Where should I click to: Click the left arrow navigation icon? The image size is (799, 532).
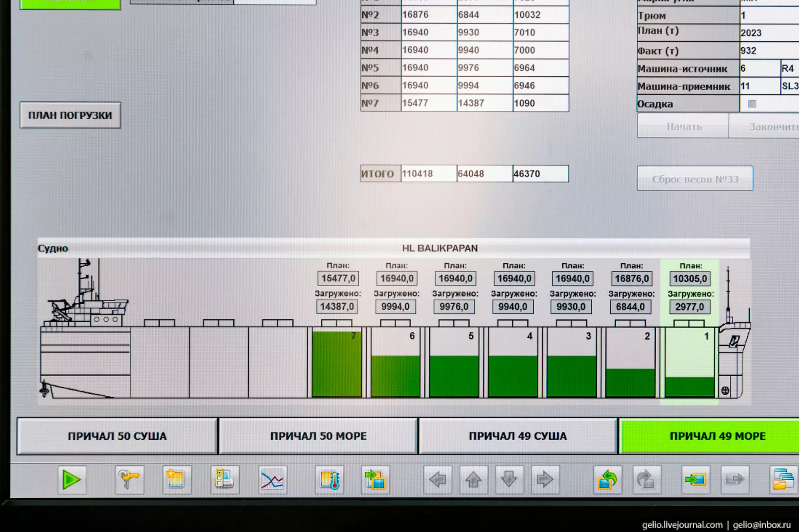click(438, 480)
